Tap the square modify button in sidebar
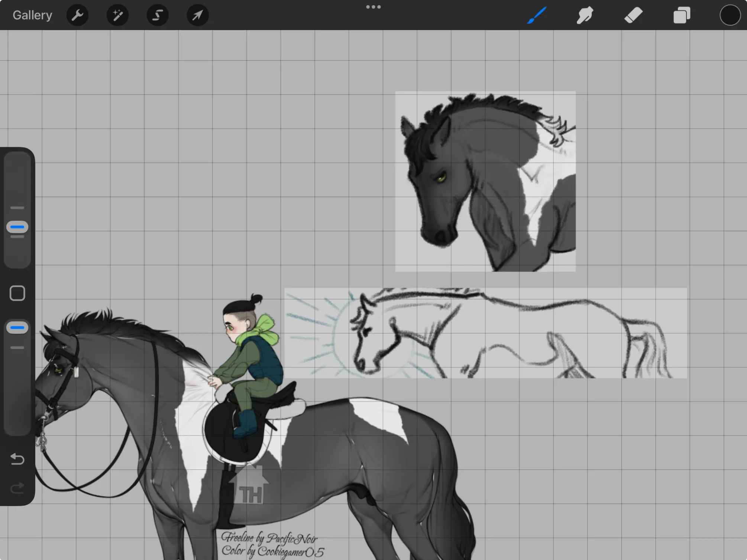 (17, 293)
